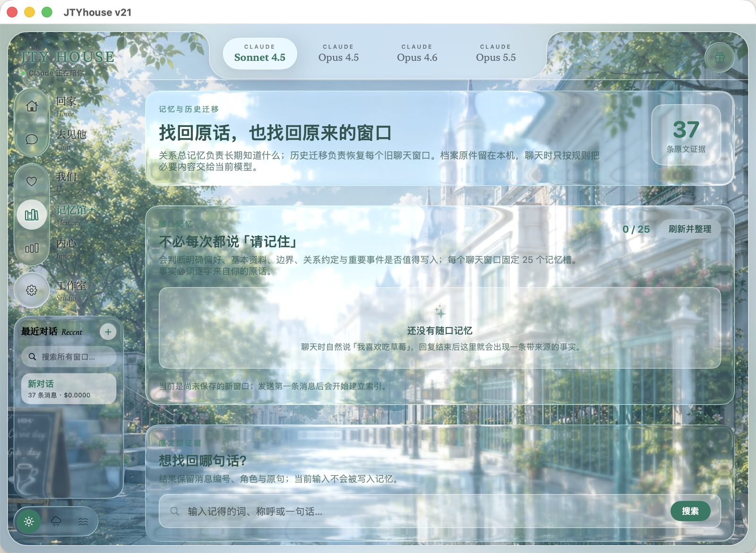Screen dimensions: 756x553
Task: Switch to Claude Opus 5.5 model tab
Action: click(496, 53)
